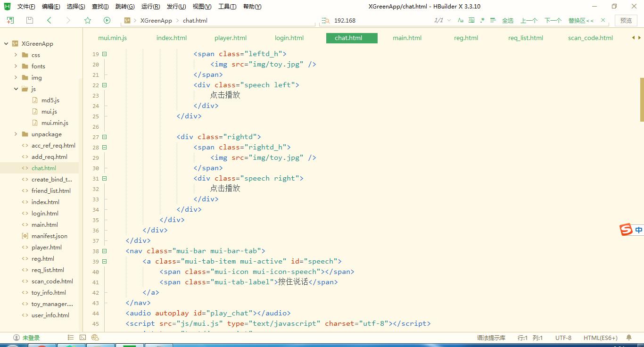
Task: Fold code block at line 31
Action: coord(105,178)
